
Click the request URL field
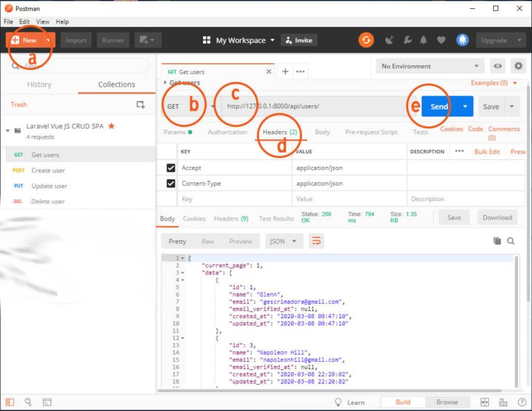[314, 106]
